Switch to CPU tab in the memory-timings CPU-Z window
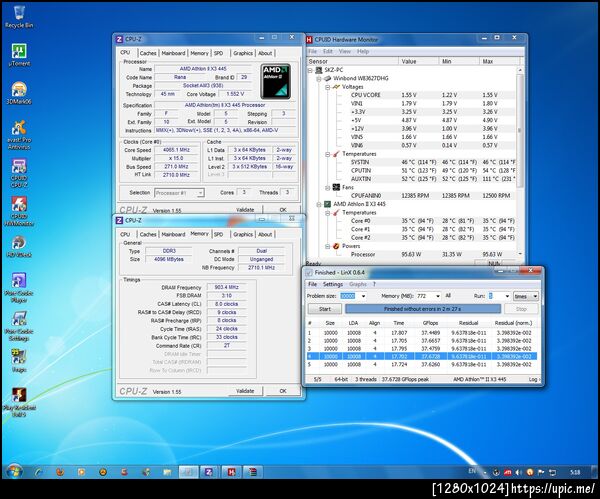 click(125, 234)
